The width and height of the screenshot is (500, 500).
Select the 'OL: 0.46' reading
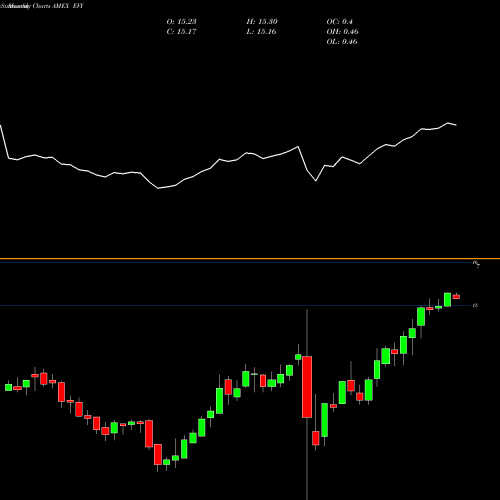tap(342, 42)
